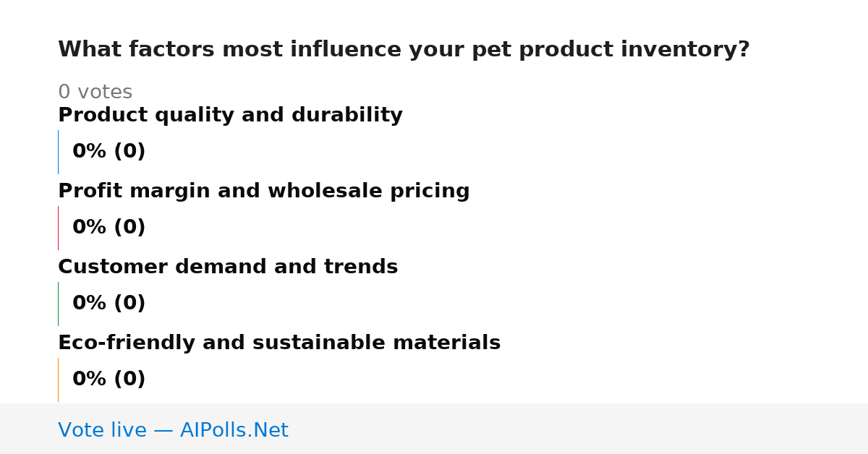868x454 pixels.
Task: Click the word AIPolls.Net in the footer
Action: tap(234, 430)
